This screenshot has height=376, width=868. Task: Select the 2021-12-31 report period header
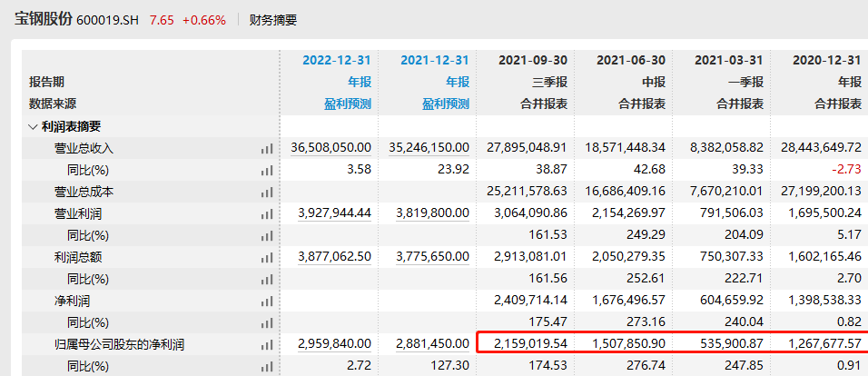coord(435,60)
